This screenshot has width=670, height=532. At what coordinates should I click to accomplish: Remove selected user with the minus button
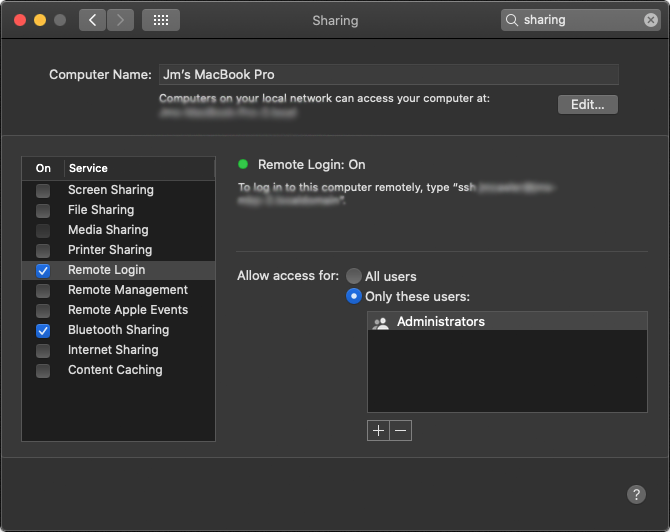click(x=401, y=430)
